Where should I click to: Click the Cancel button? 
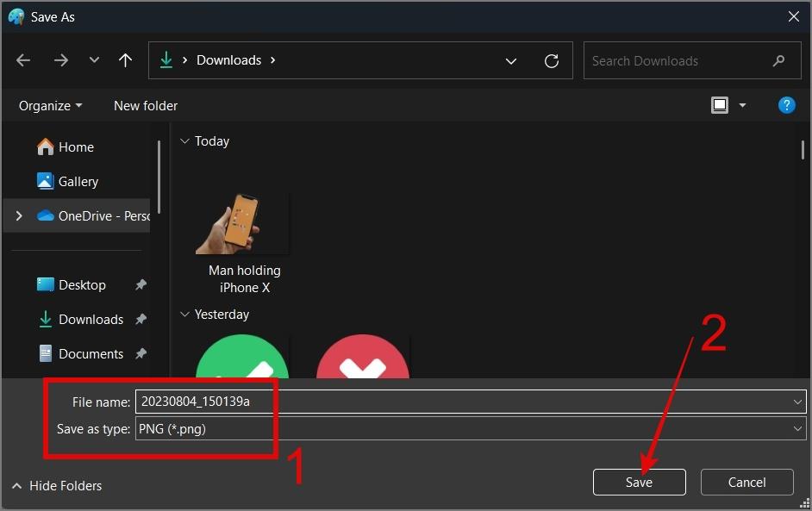746,482
